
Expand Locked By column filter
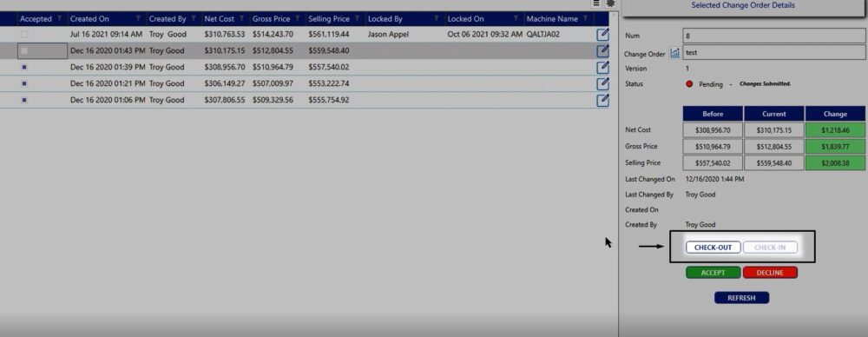coord(437,19)
